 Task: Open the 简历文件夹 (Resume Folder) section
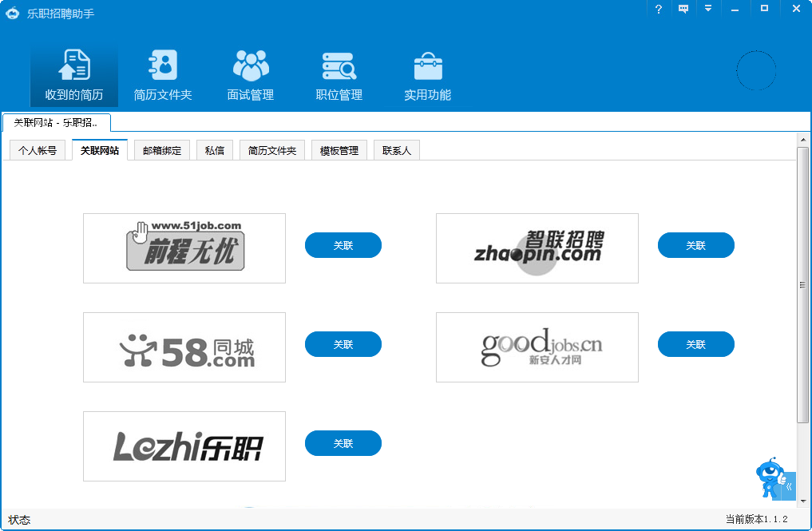tap(162, 74)
